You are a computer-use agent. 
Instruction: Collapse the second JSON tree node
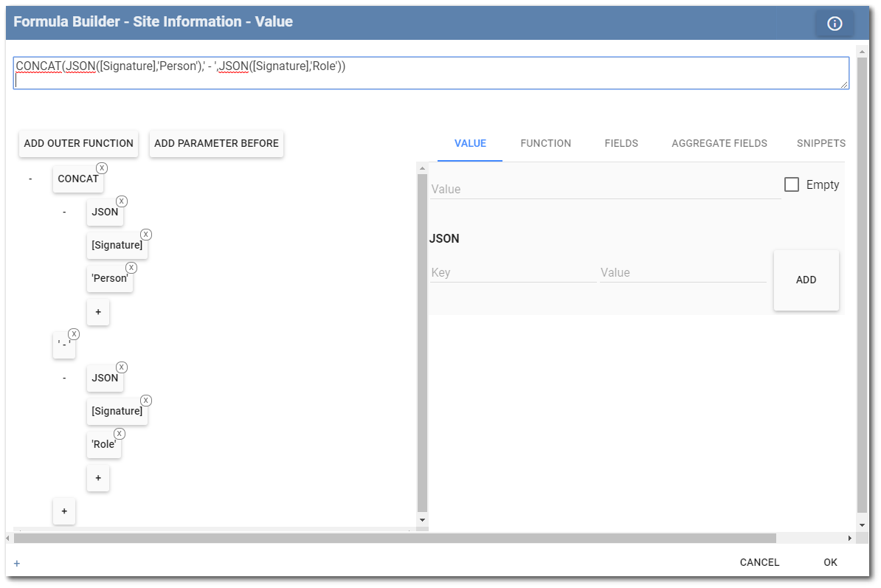(65, 378)
